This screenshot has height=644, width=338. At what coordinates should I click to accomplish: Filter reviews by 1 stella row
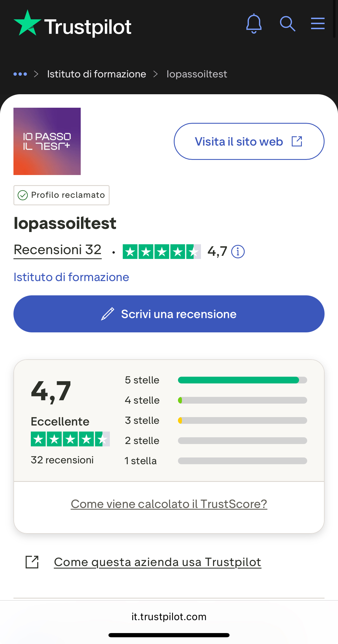[x=216, y=461]
